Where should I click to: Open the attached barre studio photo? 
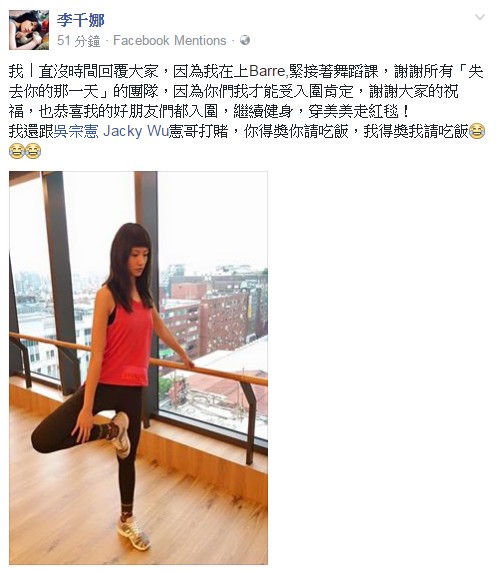coord(139,368)
